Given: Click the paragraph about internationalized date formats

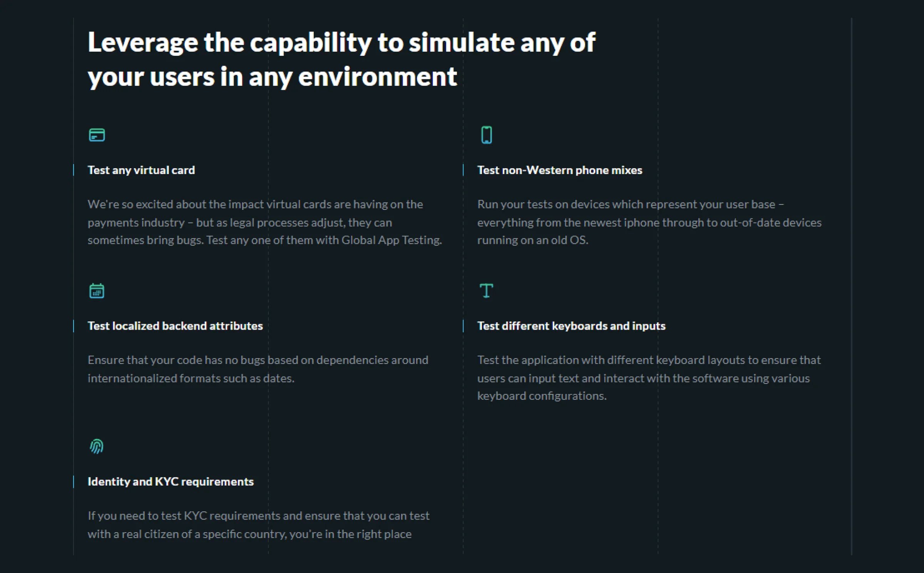Looking at the screenshot, I should pos(258,369).
